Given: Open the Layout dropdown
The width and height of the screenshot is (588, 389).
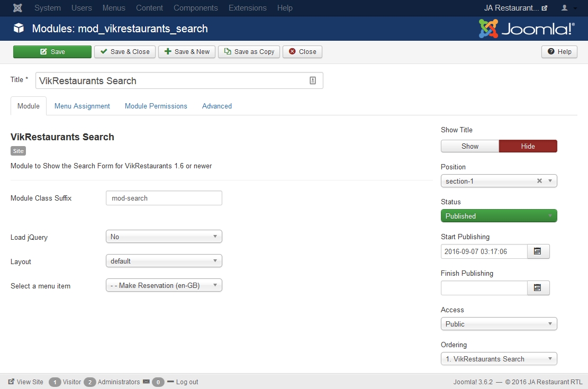Looking at the screenshot, I should (x=164, y=261).
